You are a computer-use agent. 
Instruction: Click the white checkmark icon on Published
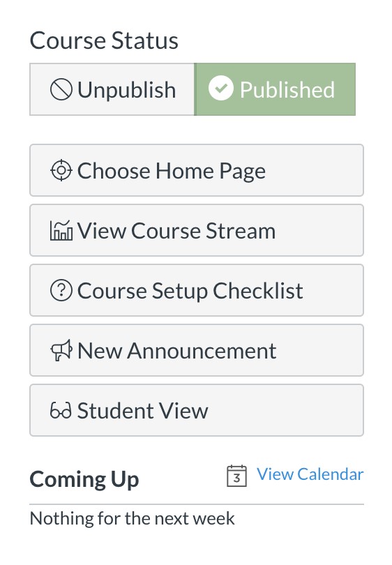tap(221, 89)
